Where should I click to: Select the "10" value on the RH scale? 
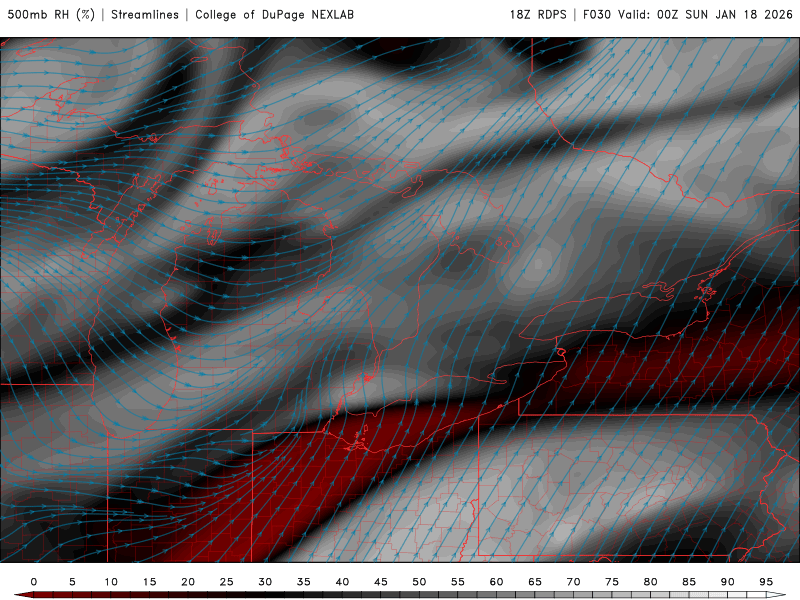111,582
